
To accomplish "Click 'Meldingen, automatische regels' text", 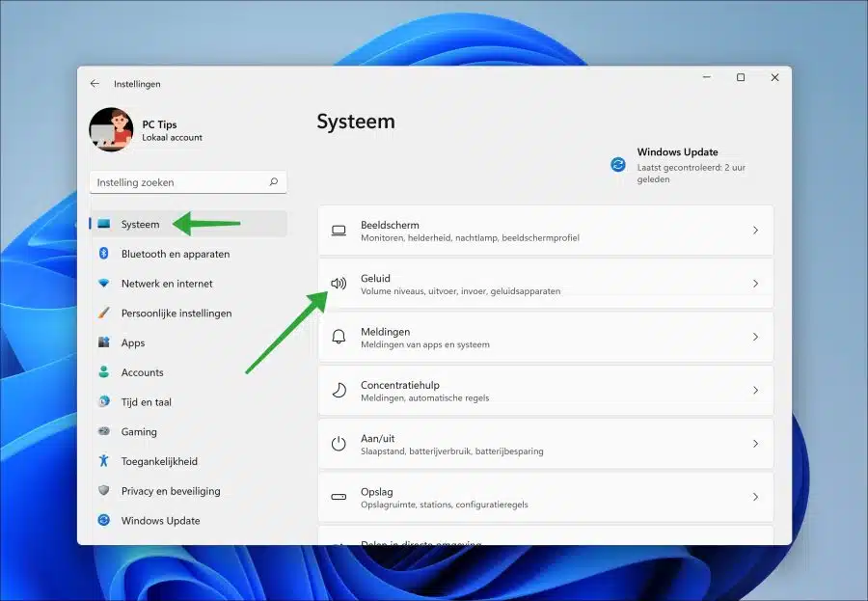I will pyautogui.click(x=425, y=397).
